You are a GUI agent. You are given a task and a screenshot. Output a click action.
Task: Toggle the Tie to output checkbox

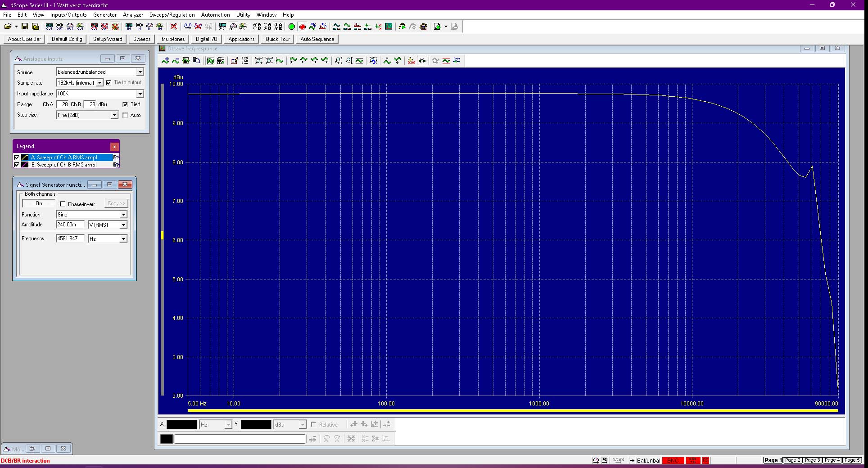108,83
